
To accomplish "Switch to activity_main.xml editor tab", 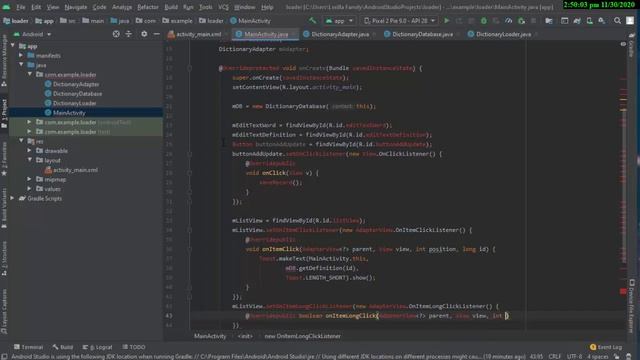I will [195, 34].
